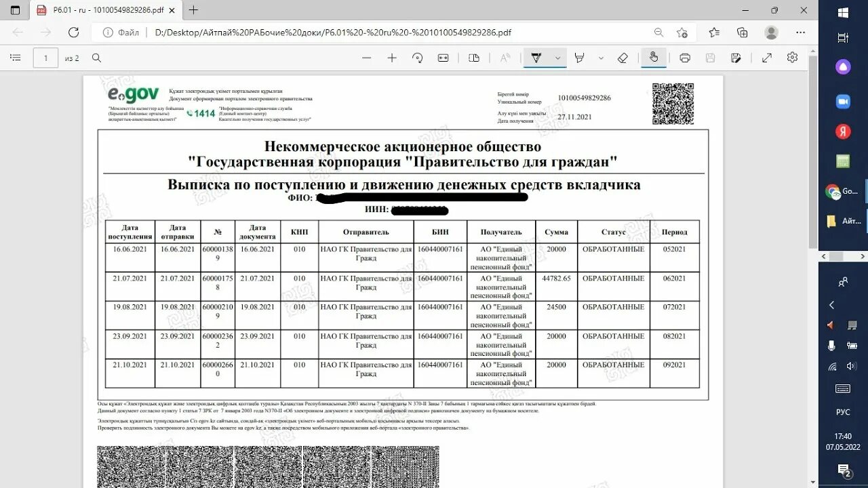
Task: Click the Сумма column header
Action: (556, 232)
